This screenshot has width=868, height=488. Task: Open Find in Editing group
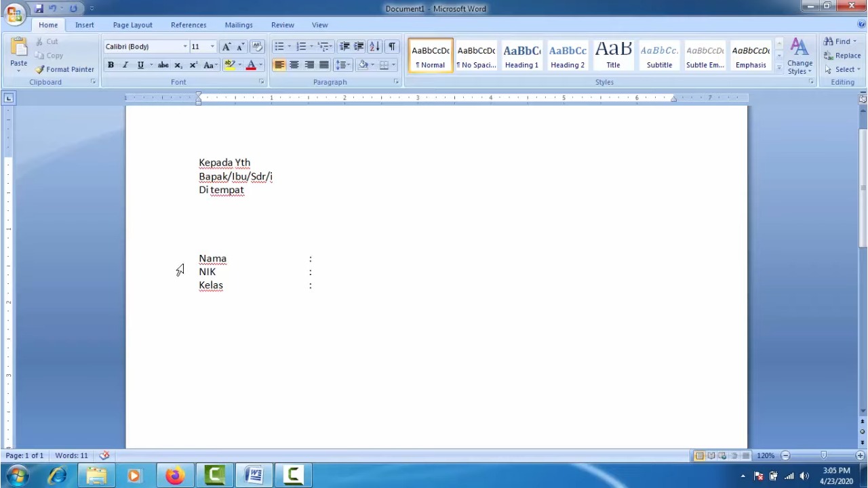coord(840,41)
